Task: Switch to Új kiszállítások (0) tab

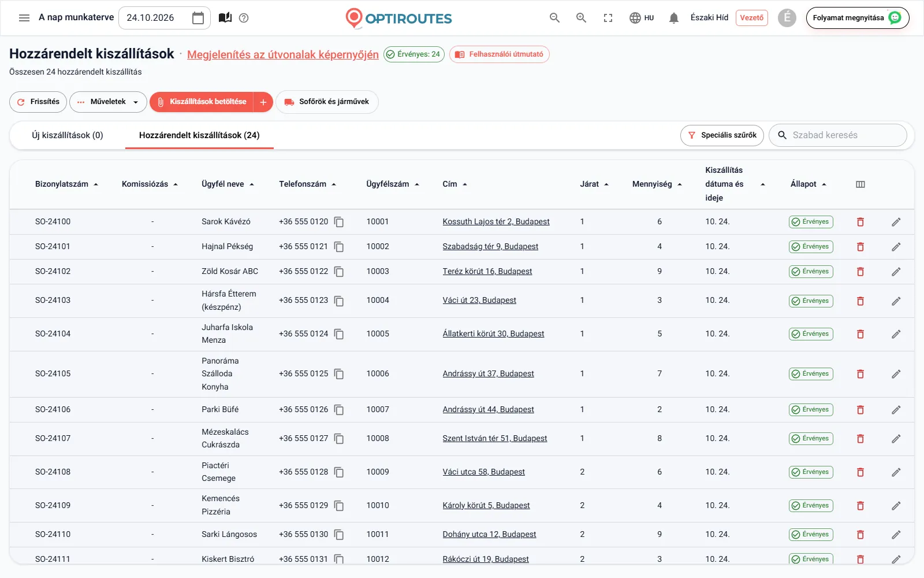Action: 68,135
